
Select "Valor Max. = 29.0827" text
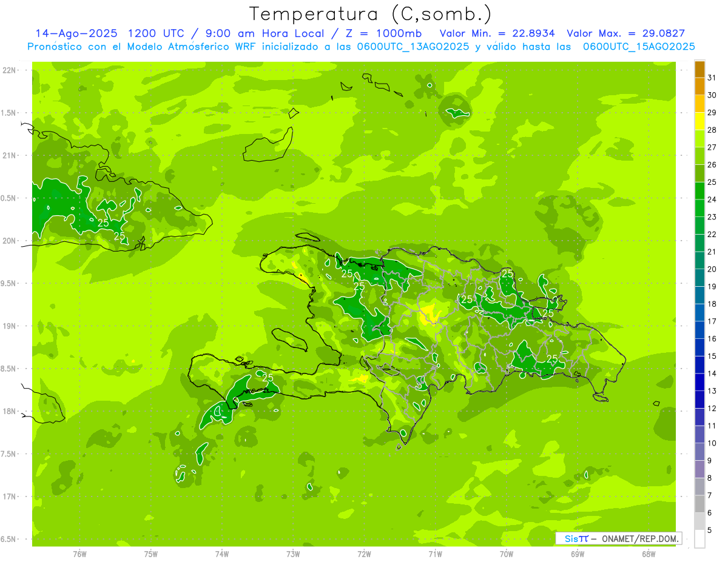coord(625,33)
